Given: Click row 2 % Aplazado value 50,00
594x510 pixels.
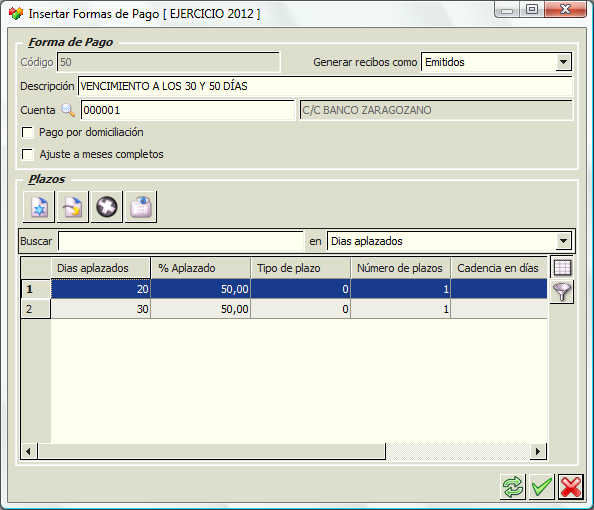Looking at the screenshot, I should pyautogui.click(x=201, y=309).
